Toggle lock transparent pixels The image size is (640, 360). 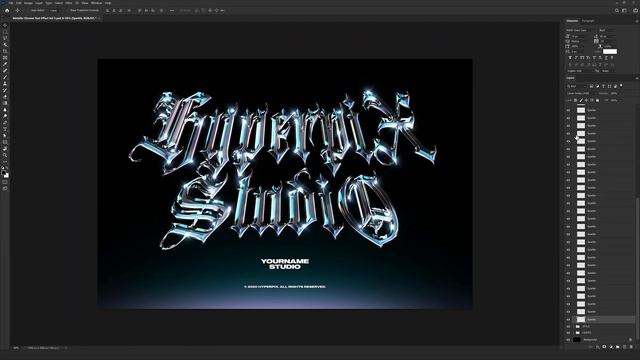point(575,100)
